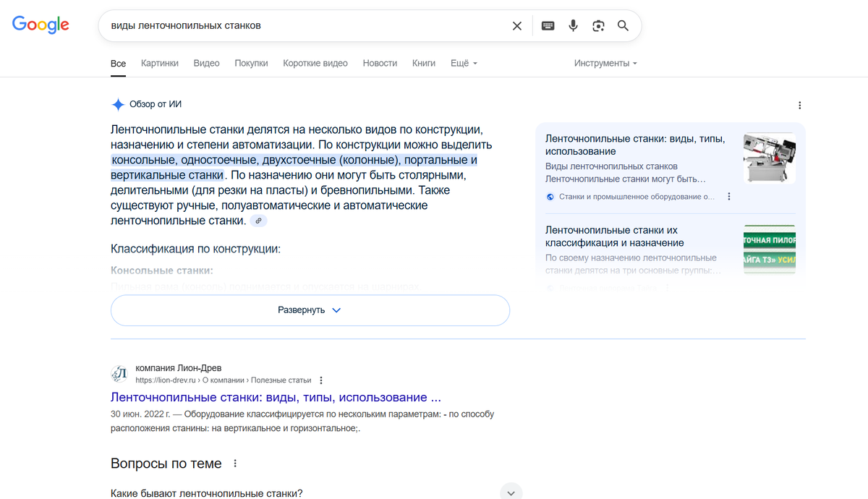Screen dimensions: 868x499
Task: Switch to the Все tab
Action: [118, 64]
